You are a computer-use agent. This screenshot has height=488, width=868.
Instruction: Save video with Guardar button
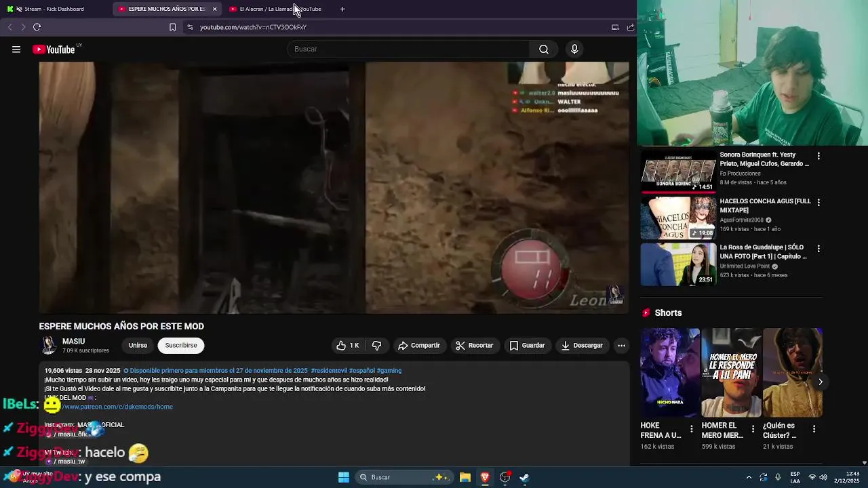(528, 346)
